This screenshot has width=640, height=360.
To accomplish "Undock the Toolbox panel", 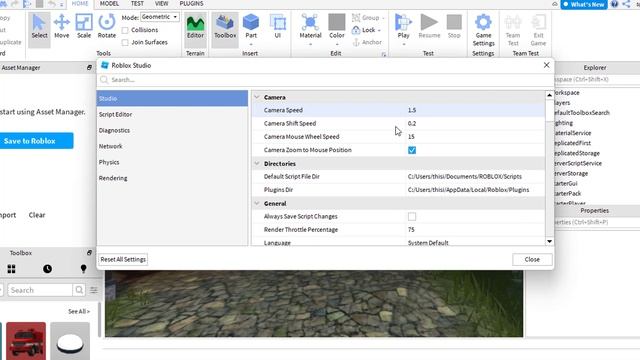I will (89, 253).
